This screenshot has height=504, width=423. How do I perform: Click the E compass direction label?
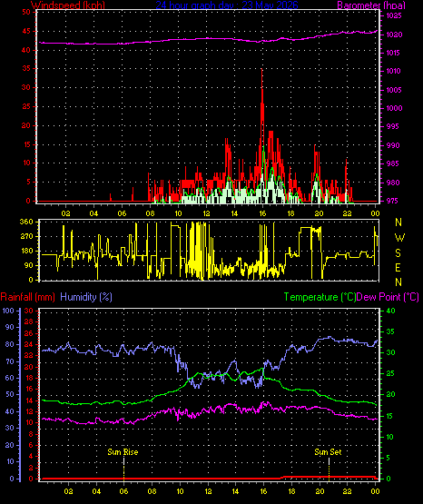tap(398, 268)
